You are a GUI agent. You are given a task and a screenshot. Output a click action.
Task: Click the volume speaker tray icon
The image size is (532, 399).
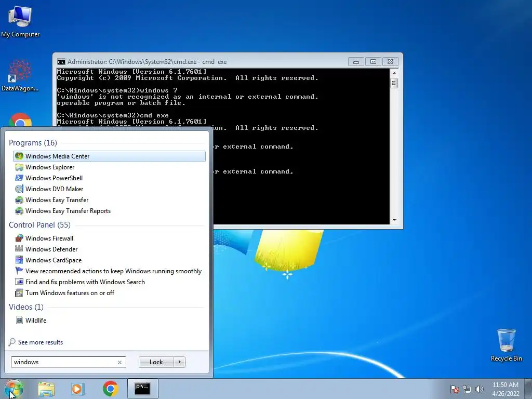pyautogui.click(x=480, y=389)
